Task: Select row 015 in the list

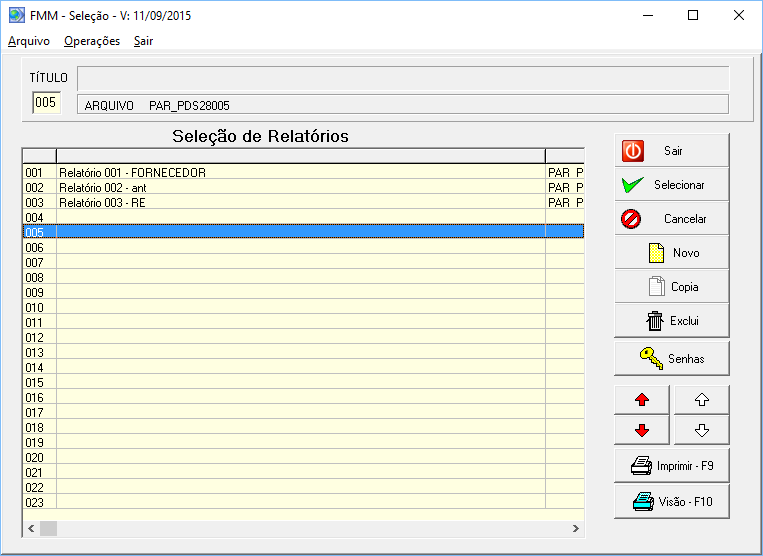Action: click(303, 382)
